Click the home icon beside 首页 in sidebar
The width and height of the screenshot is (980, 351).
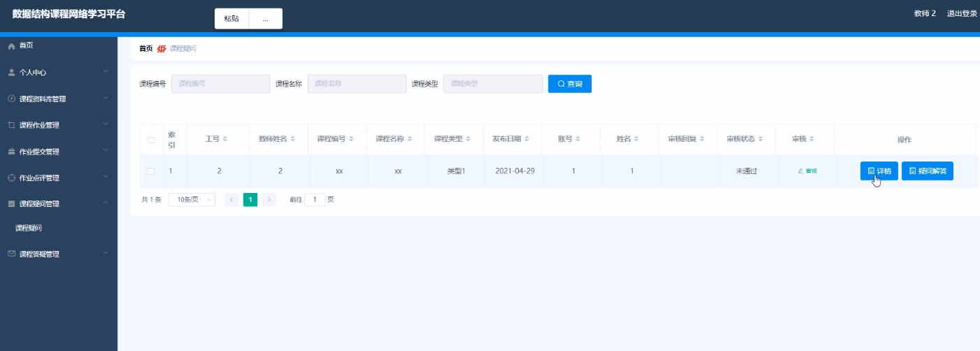point(11,45)
